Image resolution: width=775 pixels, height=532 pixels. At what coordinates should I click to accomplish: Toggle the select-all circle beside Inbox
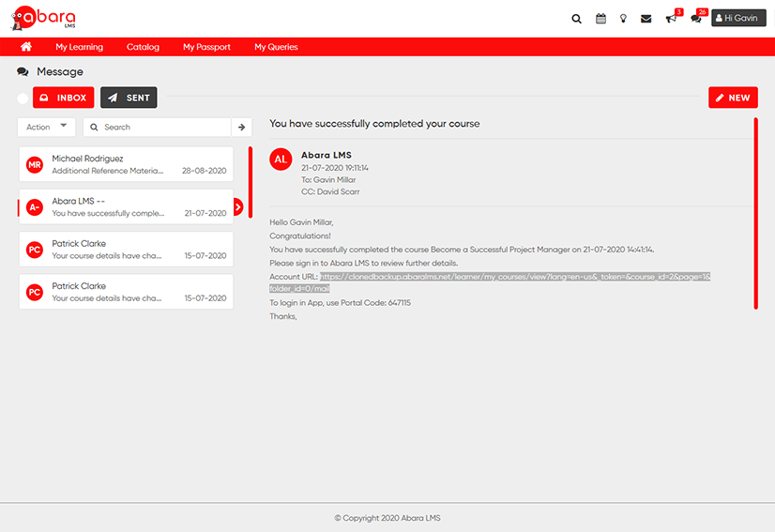tap(23, 98)
